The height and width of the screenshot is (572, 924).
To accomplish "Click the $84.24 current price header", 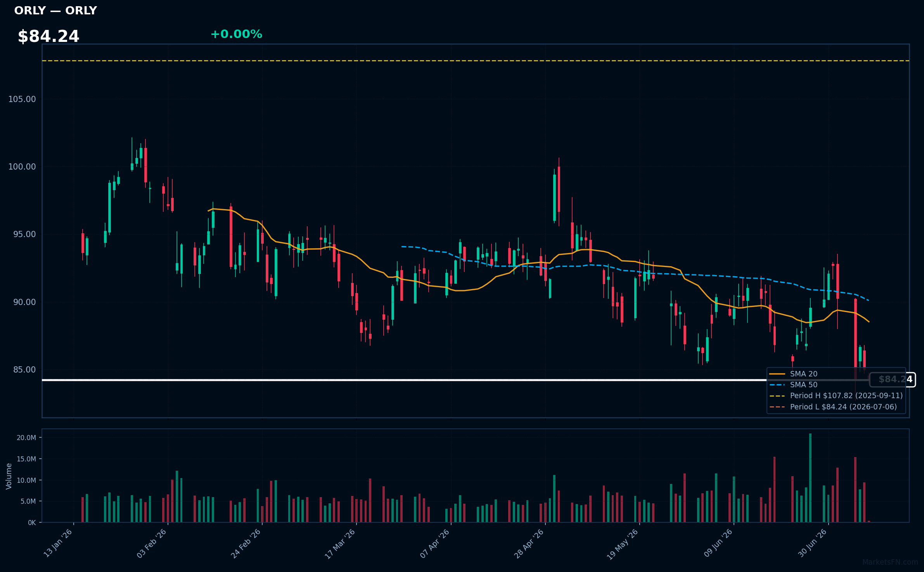I will coord(48,36).
